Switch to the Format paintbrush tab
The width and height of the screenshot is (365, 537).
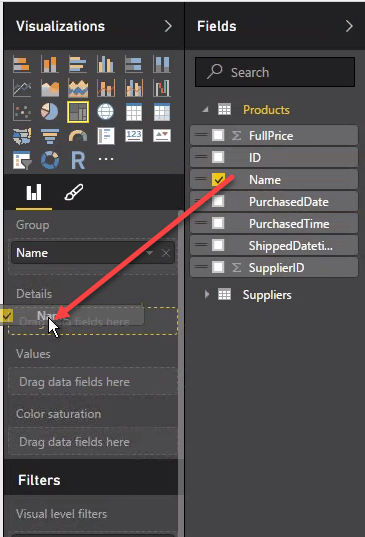click(x=74, y=192)
